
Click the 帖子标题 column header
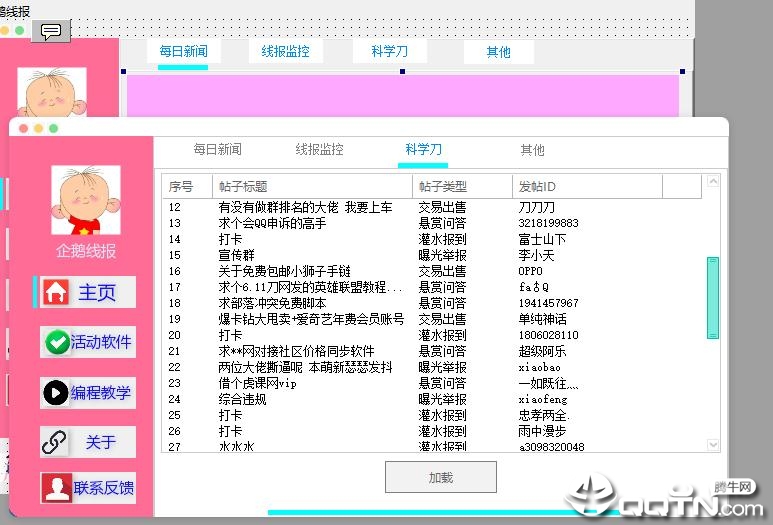click(312, 186)
